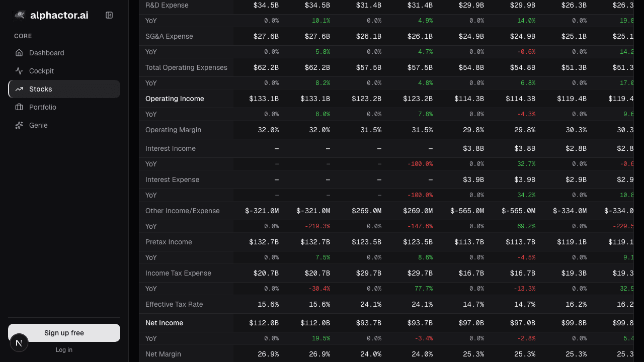Image resolution: width=644 pixels, height=362 pixels.
Task: Click the -147.6% Other Income YoY value
Action: coord(420,226)
